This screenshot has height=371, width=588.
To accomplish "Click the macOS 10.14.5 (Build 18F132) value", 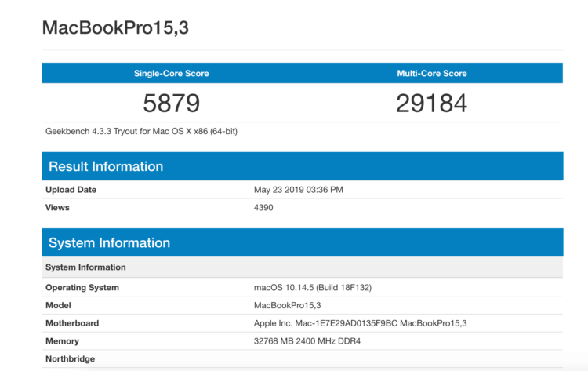I will point(313,288).
